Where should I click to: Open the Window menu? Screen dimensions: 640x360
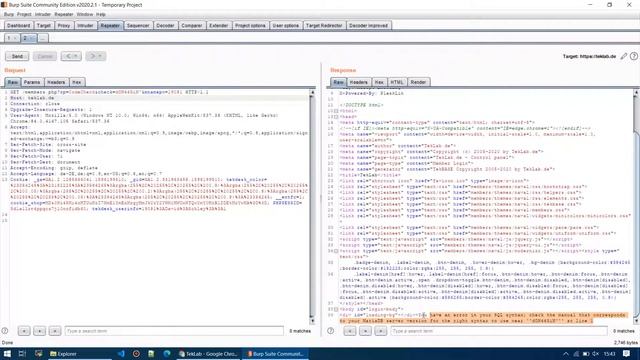click(x=85, y=14)
